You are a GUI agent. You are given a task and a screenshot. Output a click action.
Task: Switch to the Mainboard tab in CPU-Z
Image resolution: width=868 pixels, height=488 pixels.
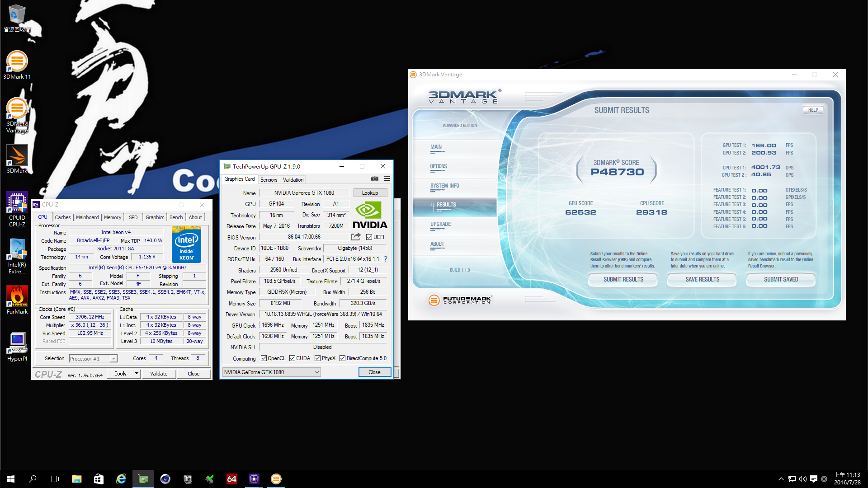coord(87,217)
